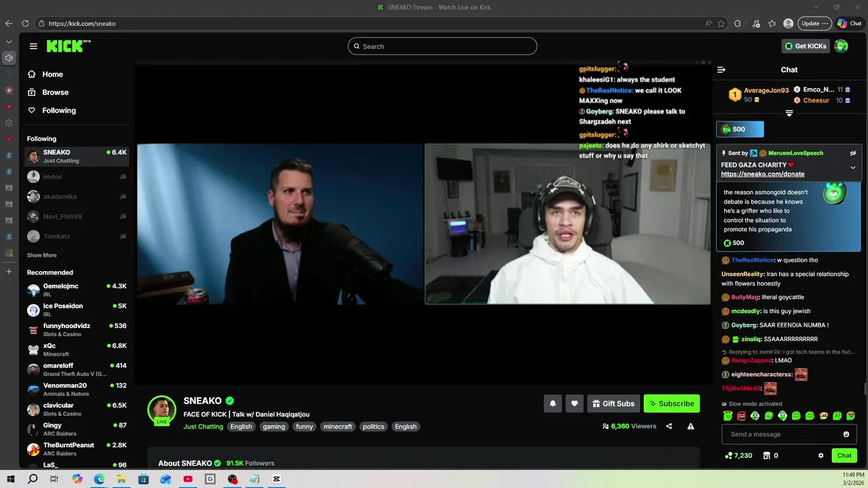Open YouTube app on taskbar
The height and width of the screenshot is (488, 868).
[188, 479]
